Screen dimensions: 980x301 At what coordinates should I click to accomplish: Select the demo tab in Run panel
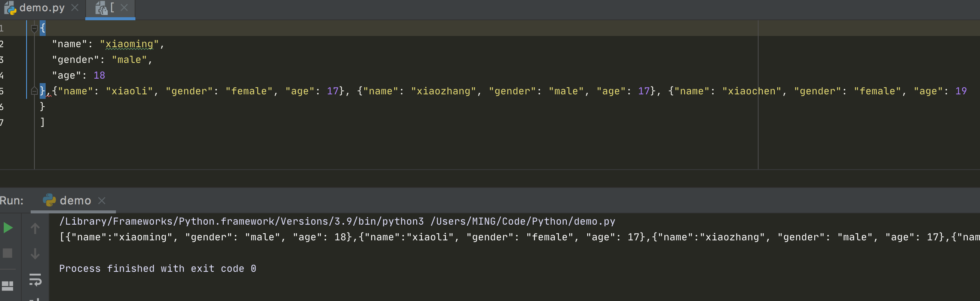tap(75, 200)
